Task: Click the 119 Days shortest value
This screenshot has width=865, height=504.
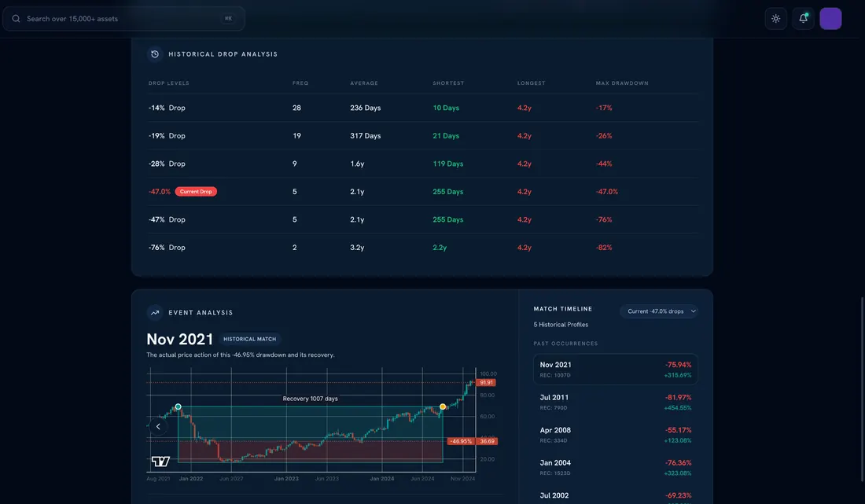Action: (x=448, y=164)
